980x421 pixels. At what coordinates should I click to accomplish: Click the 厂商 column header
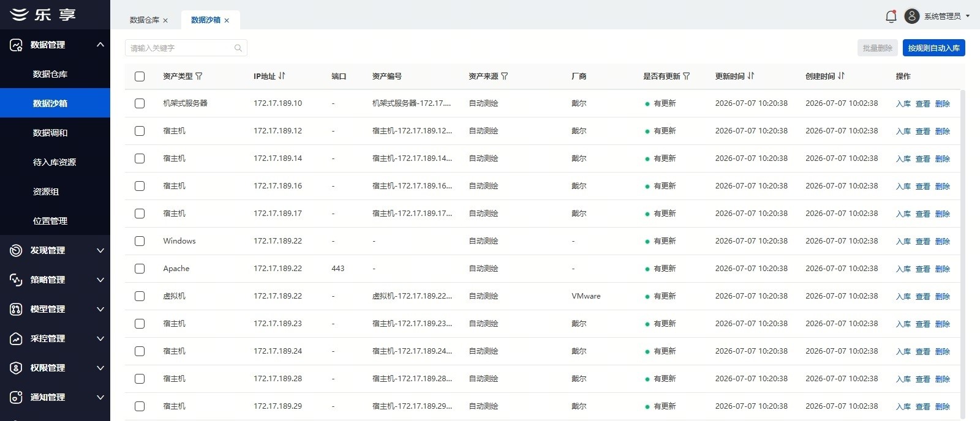pos(579,76)
